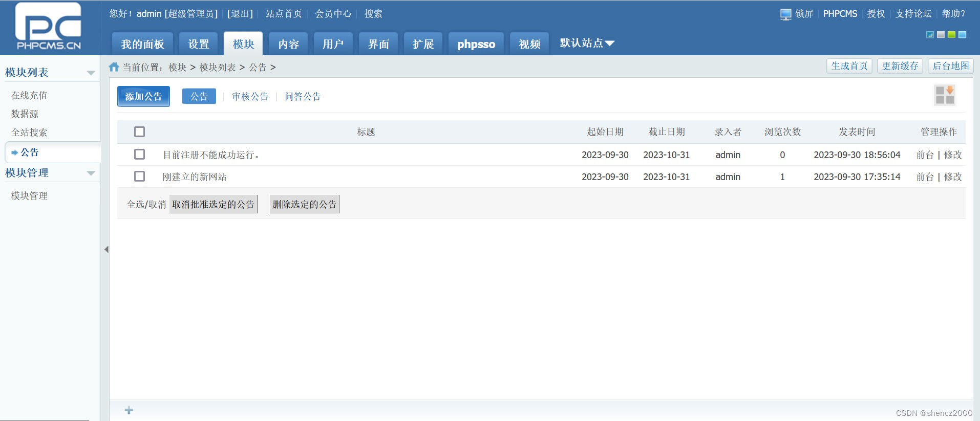980x421 pixels.
Task: Switch to the 界面 tab
Action: 378,44
